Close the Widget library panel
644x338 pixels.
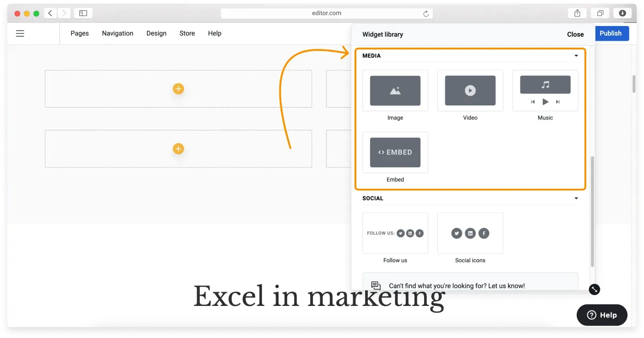click(x=575, y=34)
